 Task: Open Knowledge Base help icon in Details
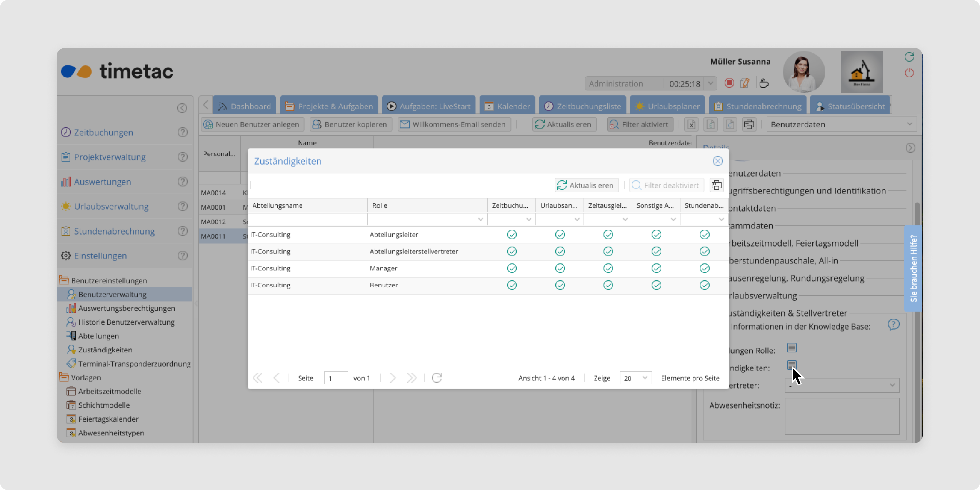pos(893,324)
